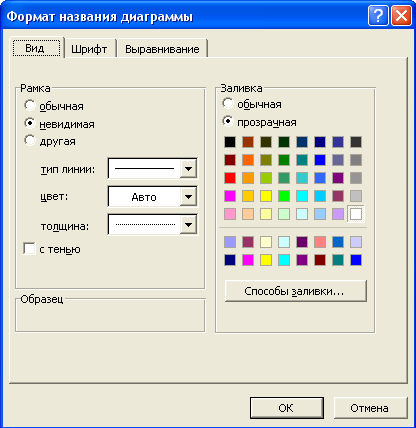416x428 pixels.
Task: Pick the dark red swatch starting second row
Action: click(x=230, y=160)
